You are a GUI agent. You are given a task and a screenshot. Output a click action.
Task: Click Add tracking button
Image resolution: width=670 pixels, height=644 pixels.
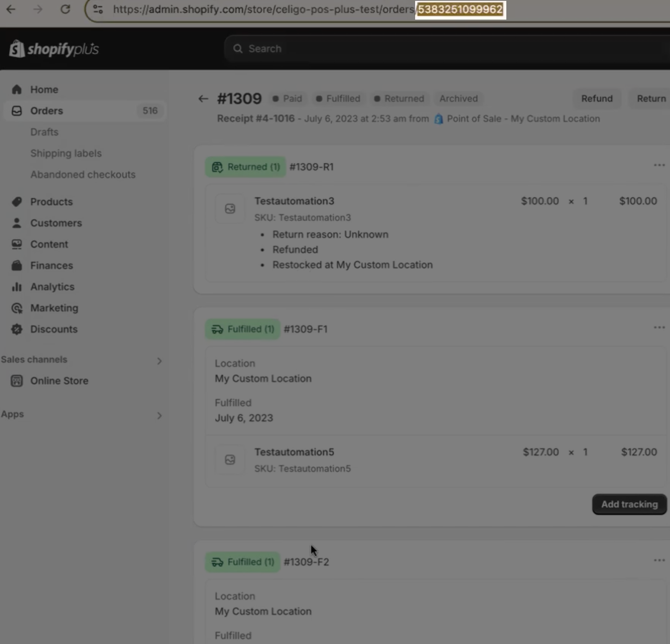(630, 505)
